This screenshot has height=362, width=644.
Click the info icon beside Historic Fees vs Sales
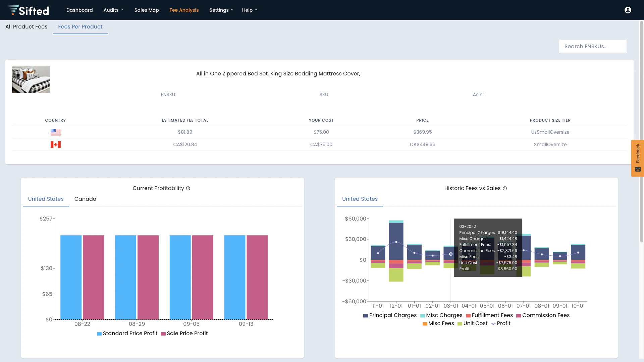click(x=505, y=188)
